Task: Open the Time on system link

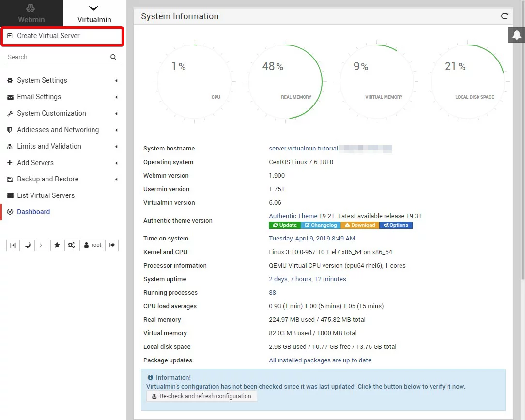Action: click(x=312, y=239)
